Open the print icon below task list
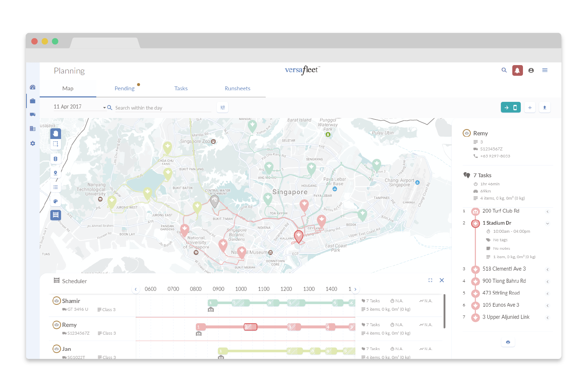The image size is (588, 392). tap(508, 342)
